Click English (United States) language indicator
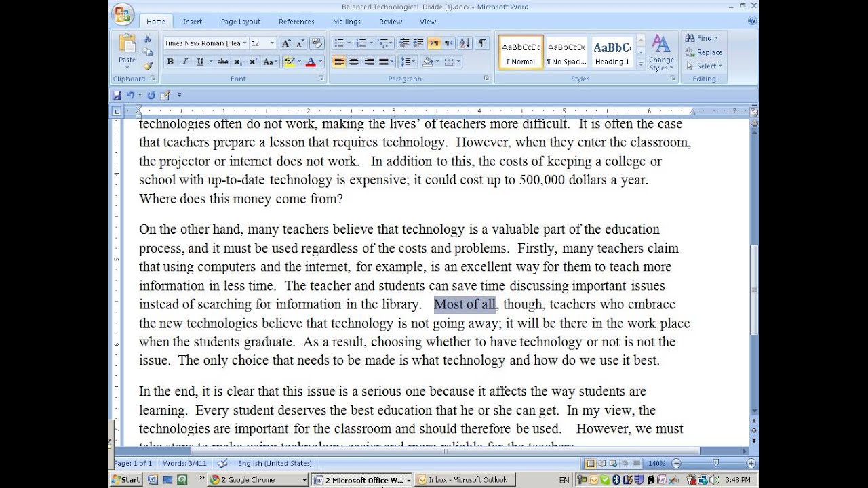 point(275,463)
